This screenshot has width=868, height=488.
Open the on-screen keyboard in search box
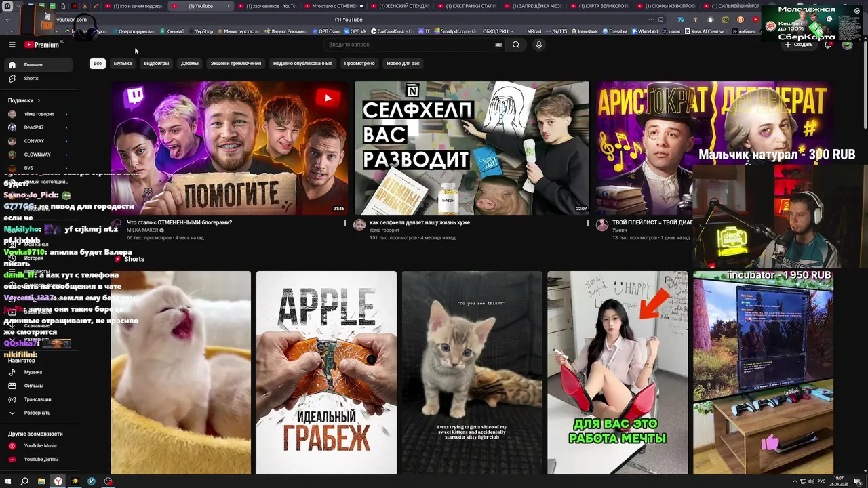(498, 45)
